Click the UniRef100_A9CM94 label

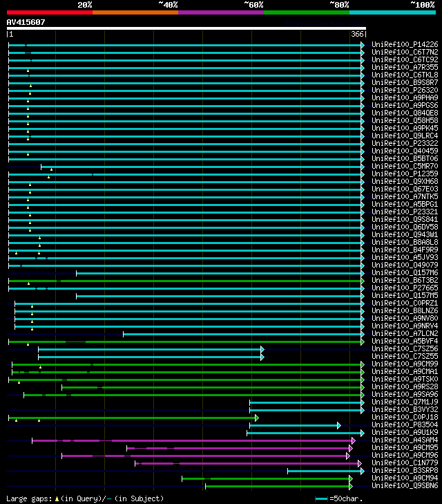[405, 478]
